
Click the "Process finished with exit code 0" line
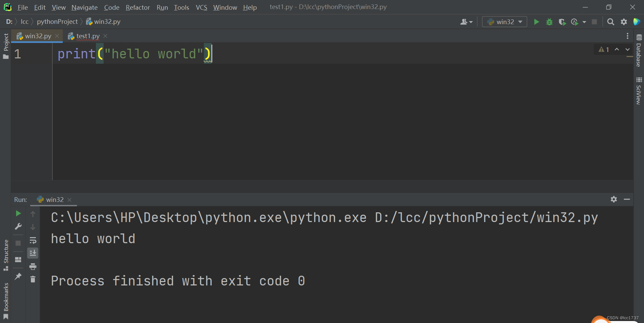point(178,281)
